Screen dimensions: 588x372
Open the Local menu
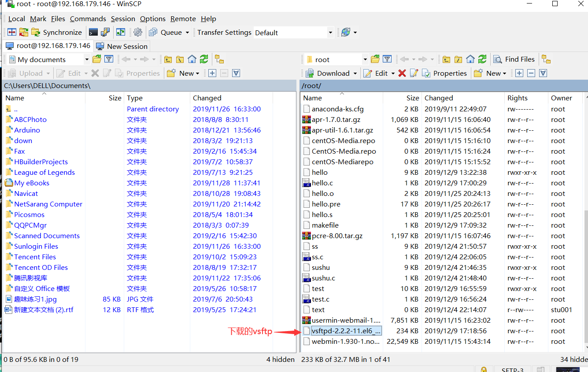point(17,18)
